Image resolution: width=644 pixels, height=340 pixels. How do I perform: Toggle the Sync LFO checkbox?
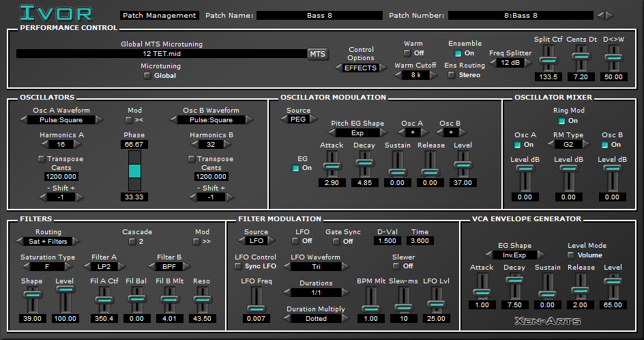click(238, 266)
